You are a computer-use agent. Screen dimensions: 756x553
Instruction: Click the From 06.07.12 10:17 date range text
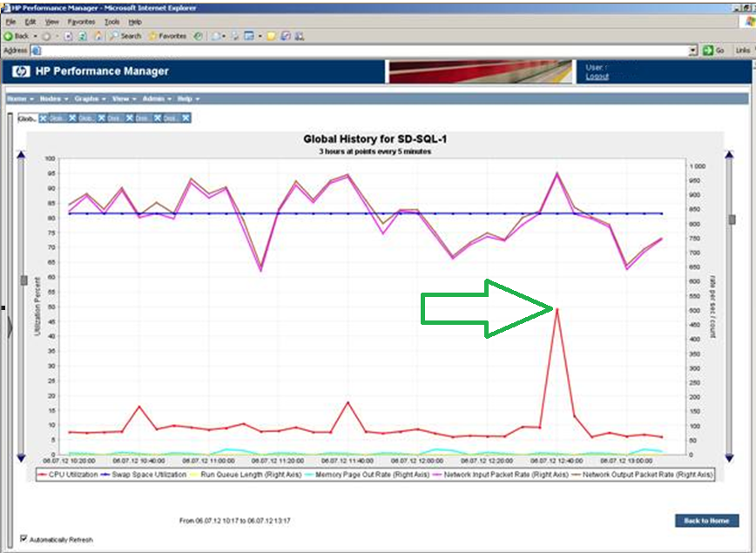pyautogui.click(x=235, y=521)
